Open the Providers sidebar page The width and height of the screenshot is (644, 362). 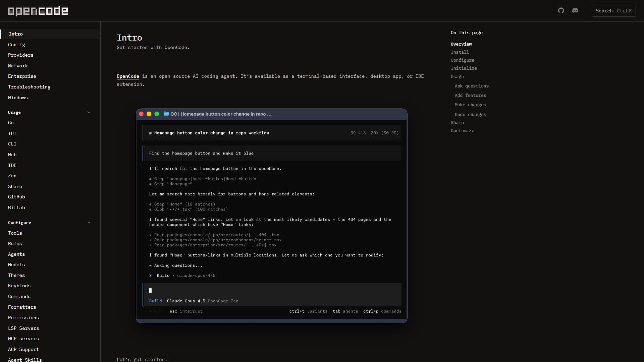pyautogui.click(x=21, y=55)
